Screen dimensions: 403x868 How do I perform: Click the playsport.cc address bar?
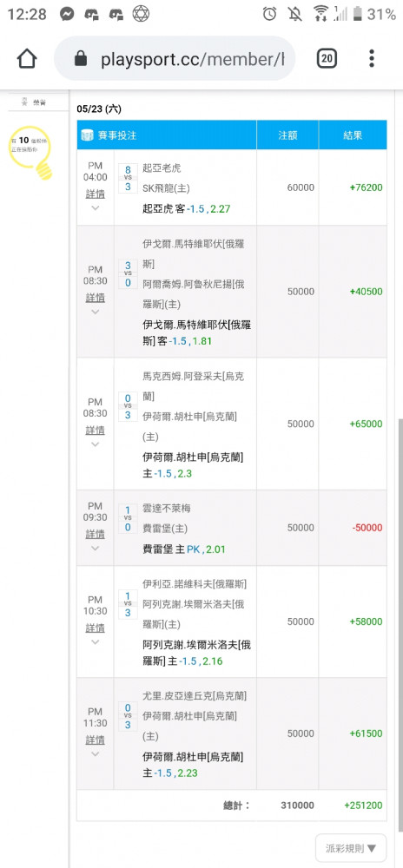pyautogui.click(x=175, y=59)
